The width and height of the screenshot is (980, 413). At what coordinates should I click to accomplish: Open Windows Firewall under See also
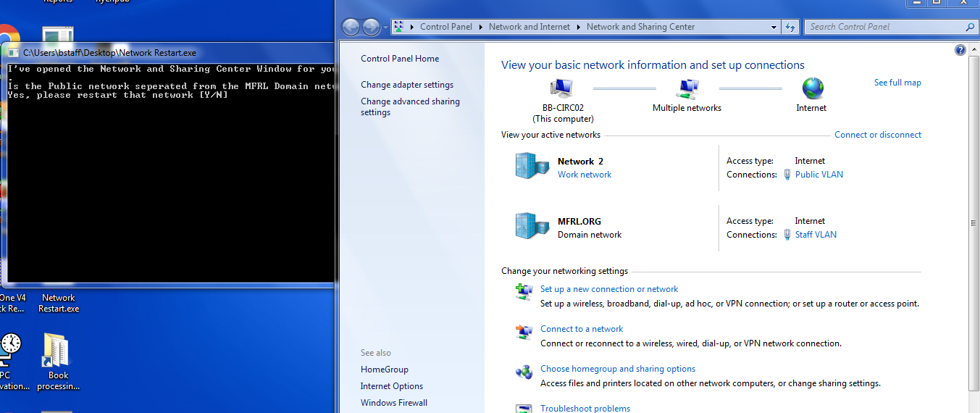394,403
